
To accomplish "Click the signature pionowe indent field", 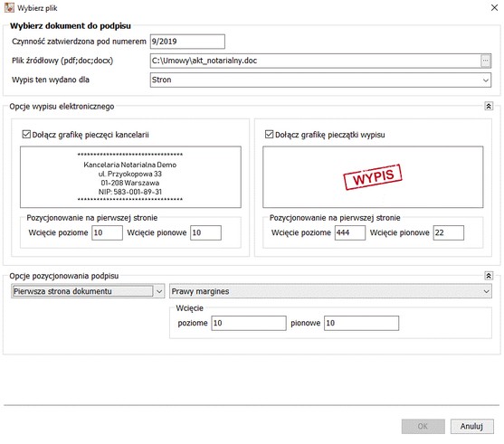I will [x=361, y=323].
